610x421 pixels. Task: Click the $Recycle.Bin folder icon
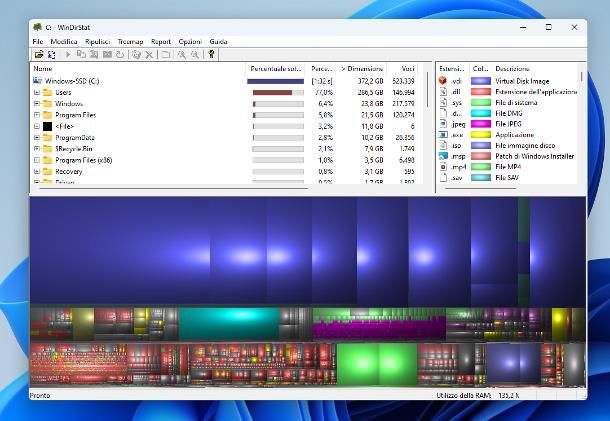(47, 149)
